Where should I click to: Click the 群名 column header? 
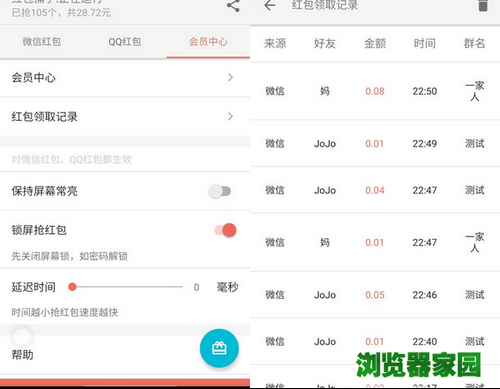pos(474,43)
